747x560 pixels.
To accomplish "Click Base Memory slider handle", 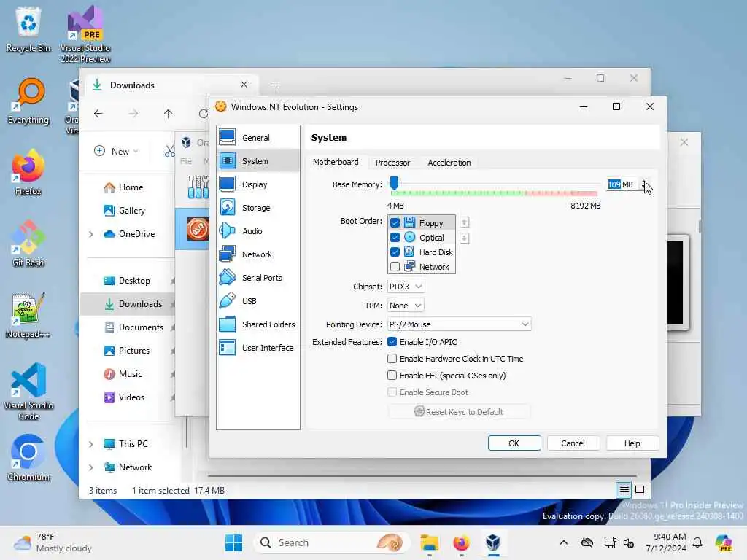I will point(394,183).
